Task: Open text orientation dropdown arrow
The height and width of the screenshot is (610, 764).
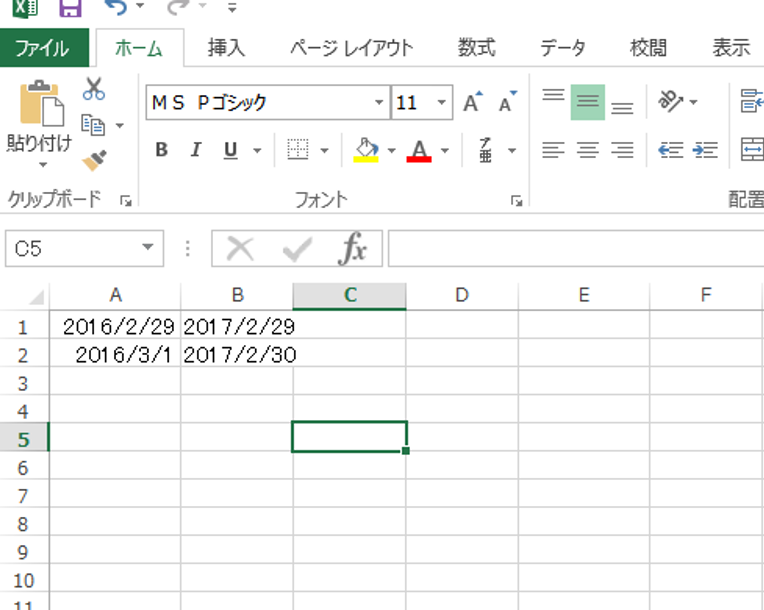Action: click(x=693, y=102)
